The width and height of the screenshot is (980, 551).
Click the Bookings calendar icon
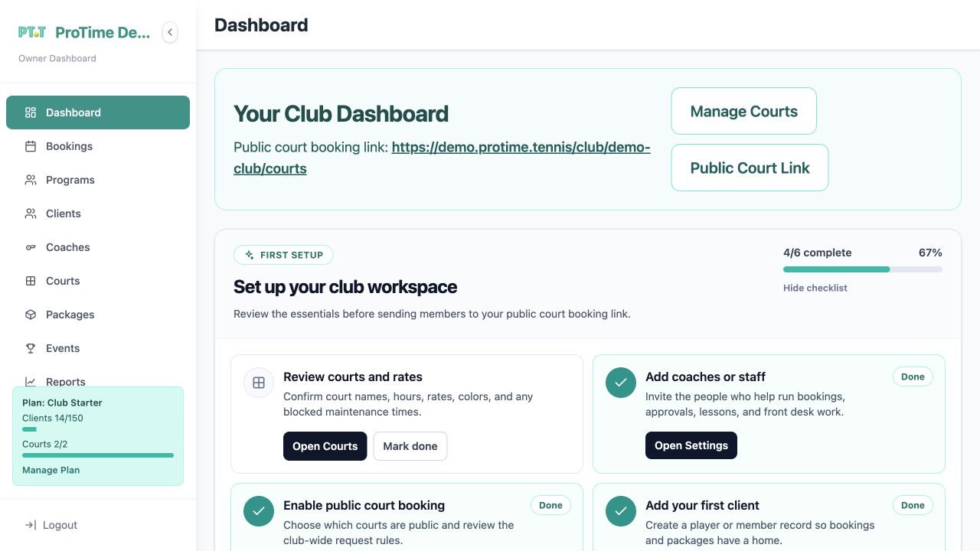[x=31, y=146]
